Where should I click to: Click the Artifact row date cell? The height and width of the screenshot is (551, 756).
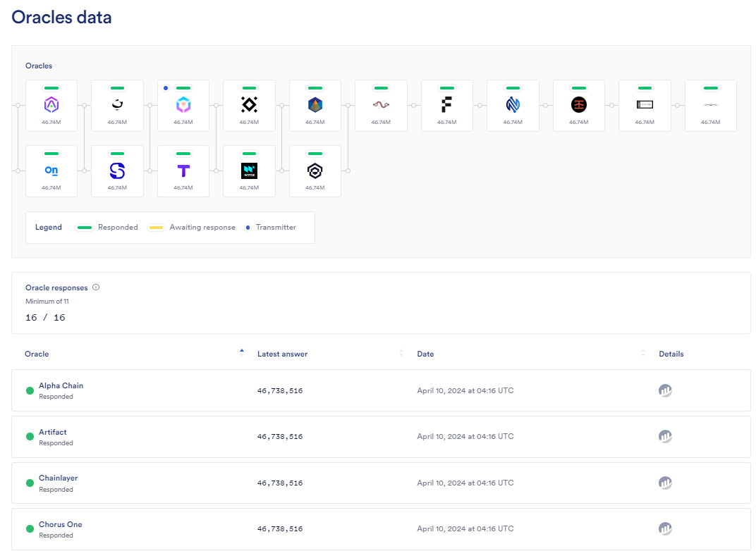[x=465, y=436]
